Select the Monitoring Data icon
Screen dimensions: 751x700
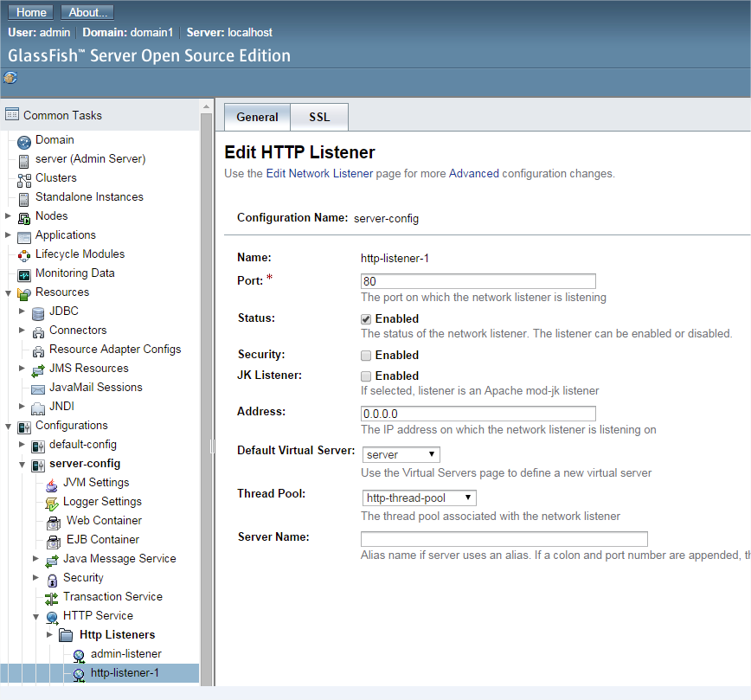coord(24,273)
